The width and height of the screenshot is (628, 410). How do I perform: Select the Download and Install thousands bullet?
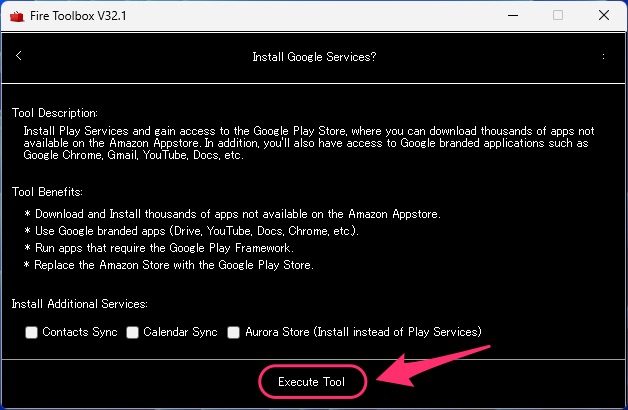click(x=232, y=214)
